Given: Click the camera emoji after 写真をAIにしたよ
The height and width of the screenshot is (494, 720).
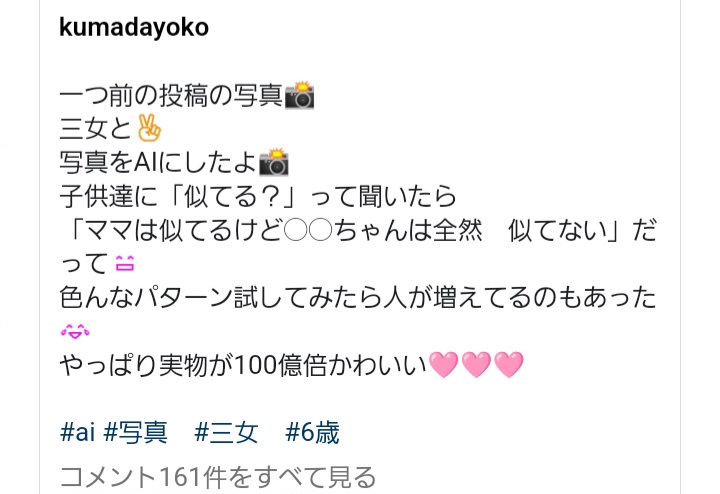Looking at the screenshot, I should pyautogui.click(x=274, y=162).
